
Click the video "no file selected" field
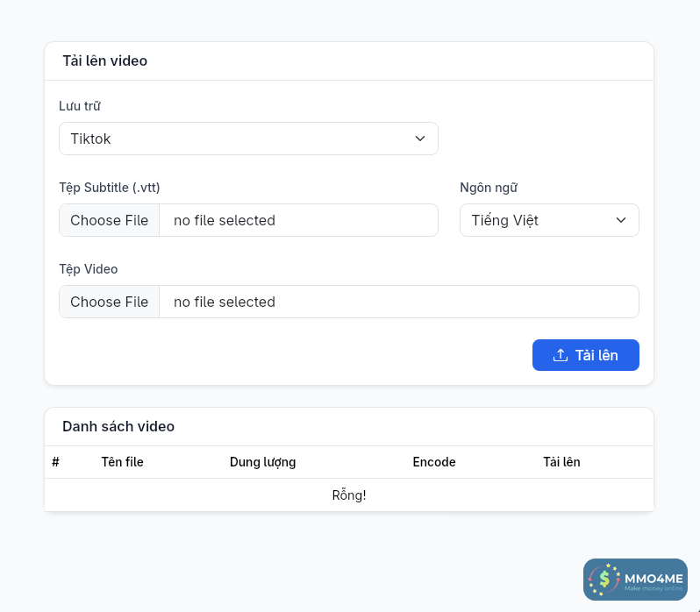point(398,302)
